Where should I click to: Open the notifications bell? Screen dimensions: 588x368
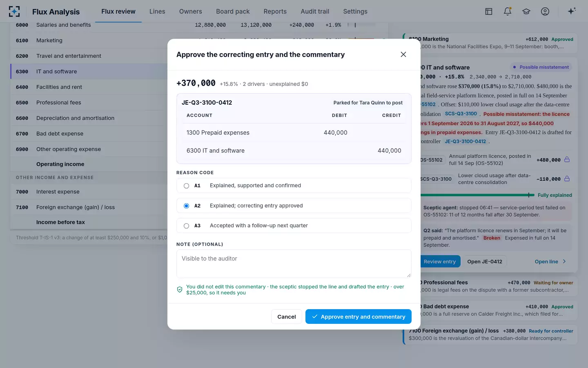[508, 11]
